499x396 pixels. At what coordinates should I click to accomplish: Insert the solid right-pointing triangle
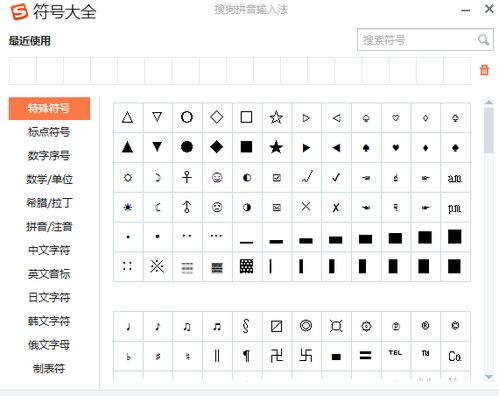click(x=306, y=147)
